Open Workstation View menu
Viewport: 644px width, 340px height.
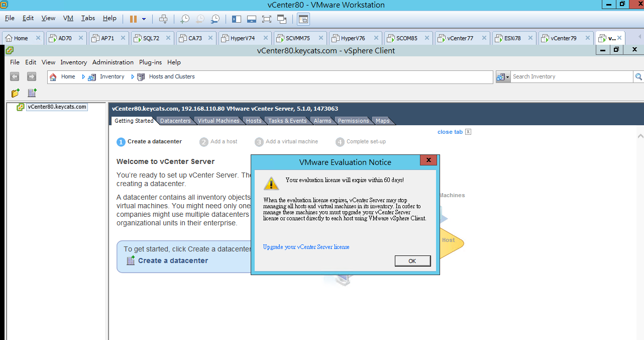pos(48,18)
